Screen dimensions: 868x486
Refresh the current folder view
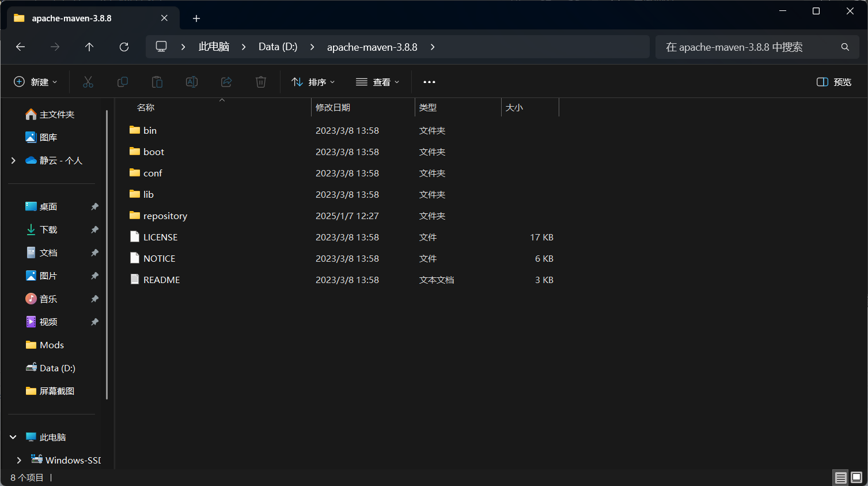124,47
